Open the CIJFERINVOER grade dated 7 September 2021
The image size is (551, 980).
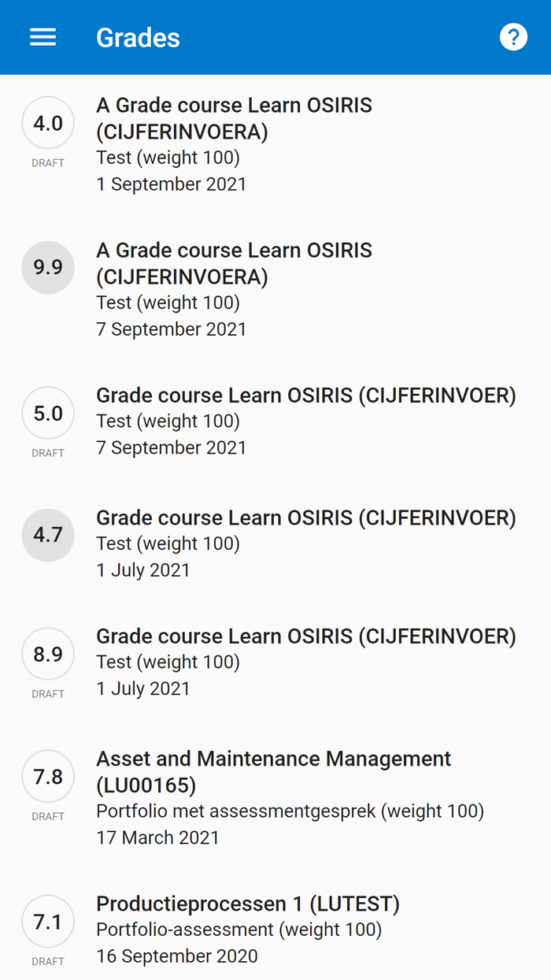[305, 395]
